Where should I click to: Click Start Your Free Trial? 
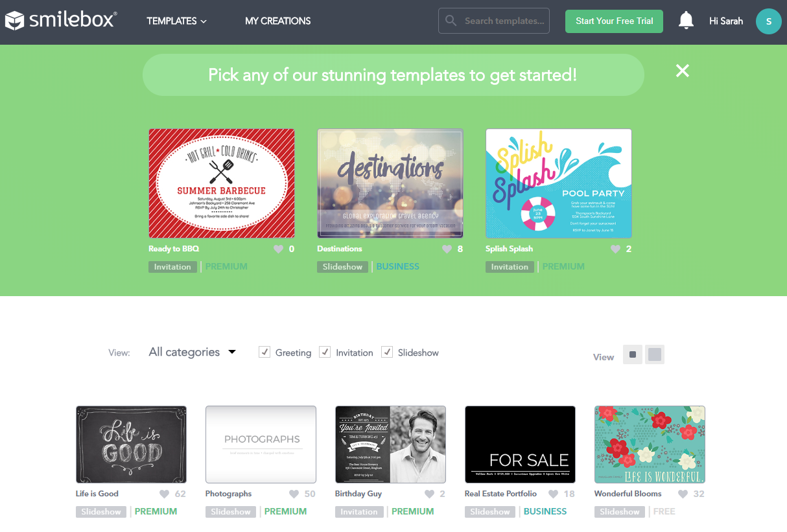(x=614, y=21)
